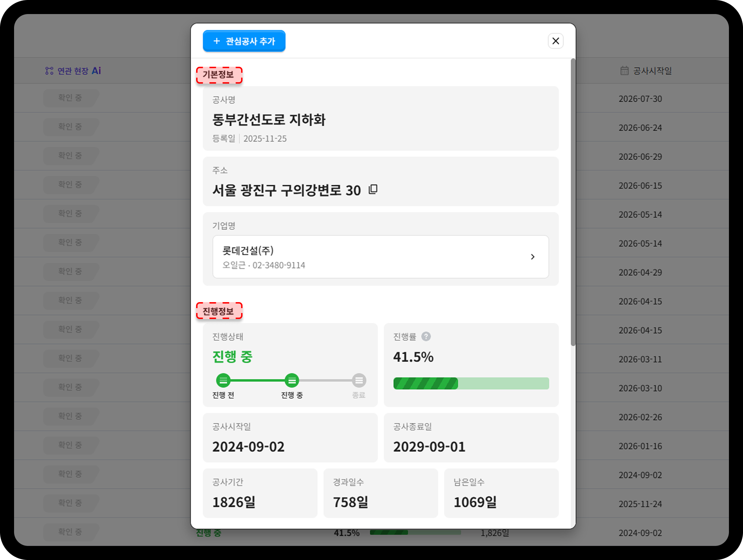Click registration date 2025-11-25
The image size is (743, 560).
[265, 139]
